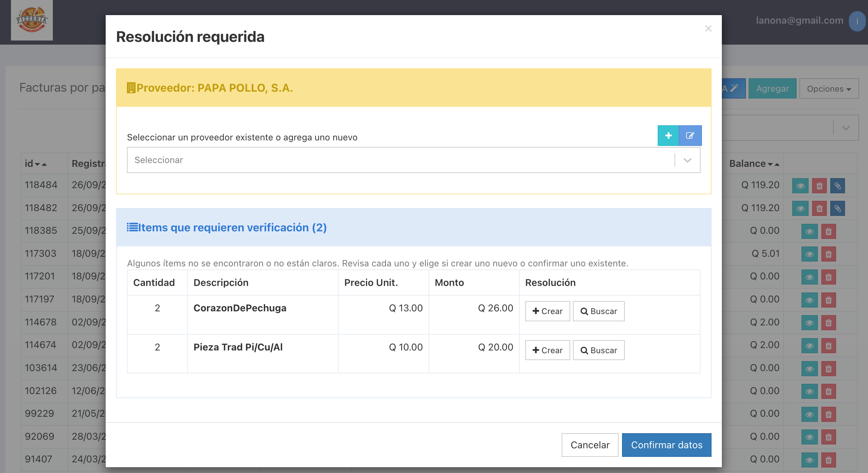Viewport: 868px width, 473px height.
Task: View invoice 118385 using eye icon
Action: click(810, 232)
